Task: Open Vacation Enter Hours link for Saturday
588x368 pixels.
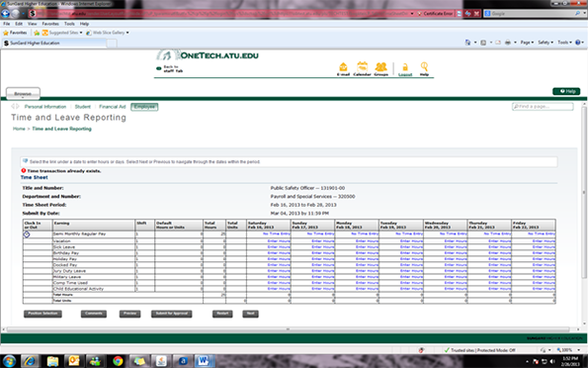Action: point(279,241)
